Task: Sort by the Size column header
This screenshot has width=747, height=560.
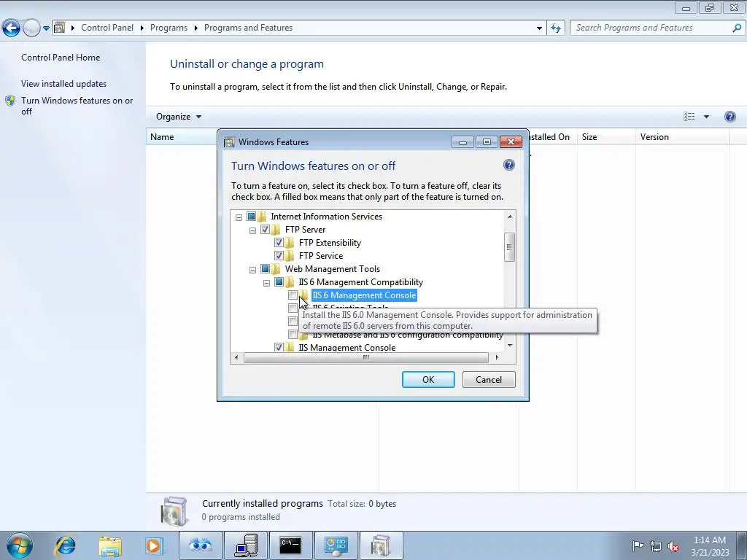Action: pos(606,137)
